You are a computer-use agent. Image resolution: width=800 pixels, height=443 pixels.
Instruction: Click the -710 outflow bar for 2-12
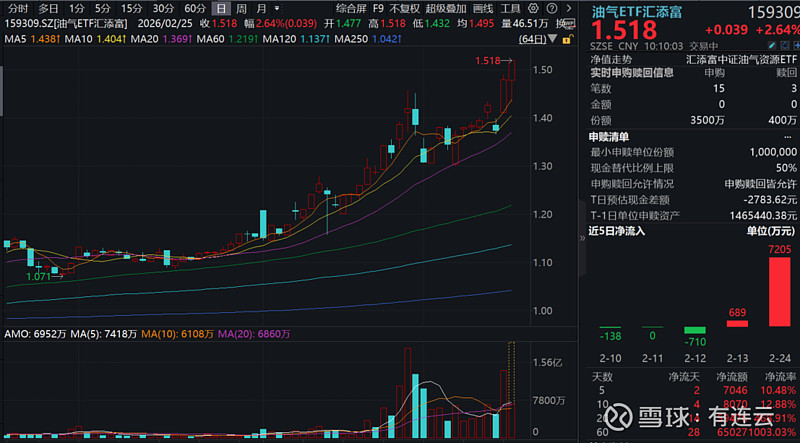pos(694,330)
